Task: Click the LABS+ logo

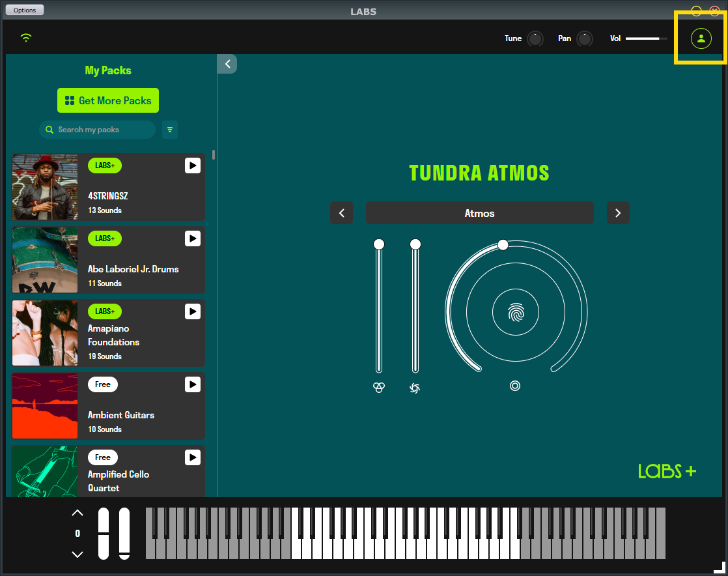Action: pos(667,471)
